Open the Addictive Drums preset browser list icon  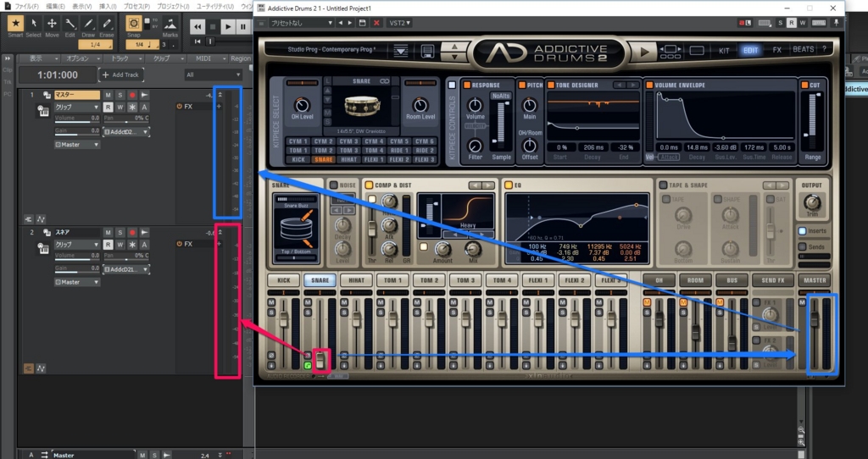(401, 51)
